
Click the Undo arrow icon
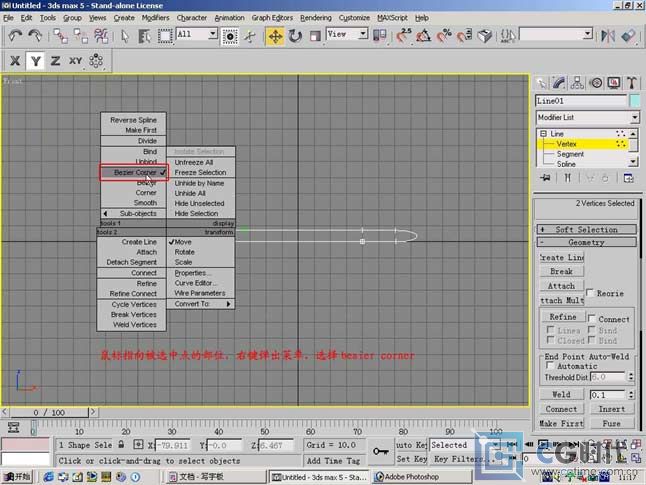click(15, 36)
